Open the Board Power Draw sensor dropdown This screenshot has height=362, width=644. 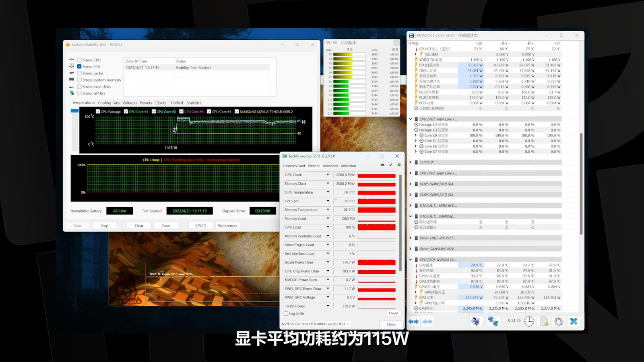[328, 262]
